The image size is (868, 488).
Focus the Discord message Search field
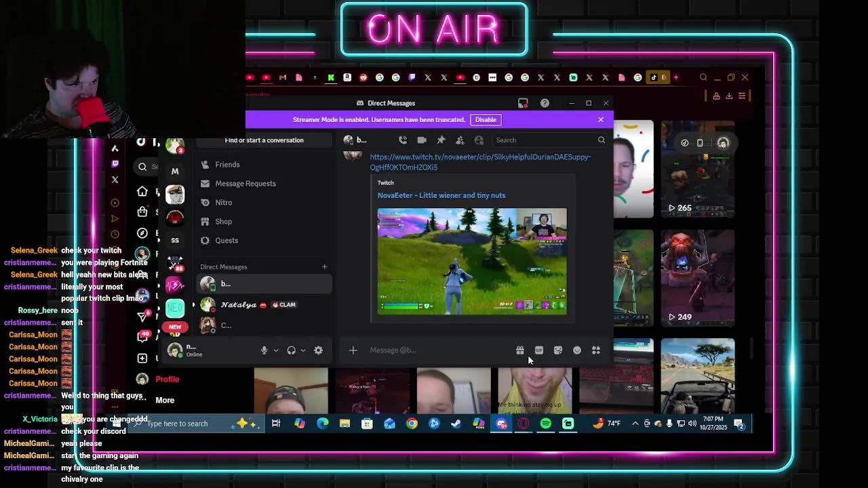point(549,140)
